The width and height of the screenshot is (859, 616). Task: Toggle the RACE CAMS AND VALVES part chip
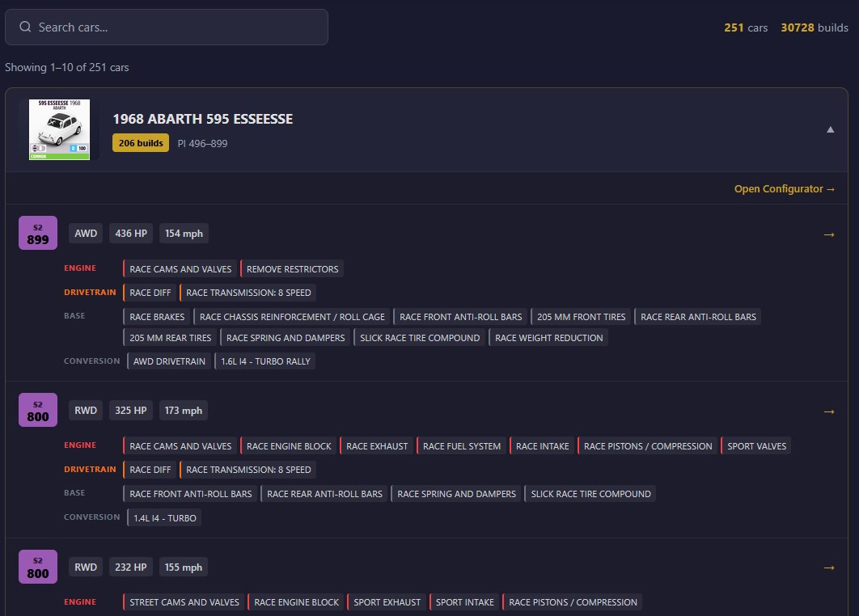(x=179, y=268)
